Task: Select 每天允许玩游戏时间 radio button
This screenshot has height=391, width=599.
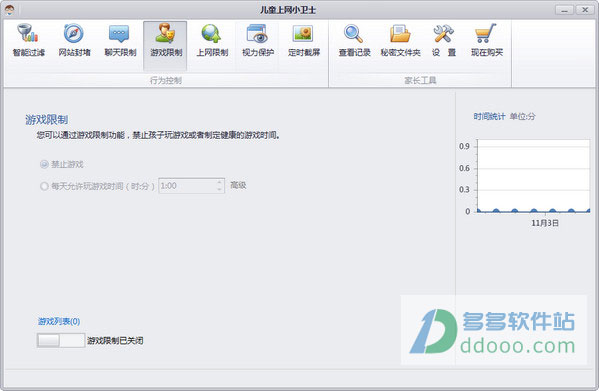Action: click(x=44, y=186)
